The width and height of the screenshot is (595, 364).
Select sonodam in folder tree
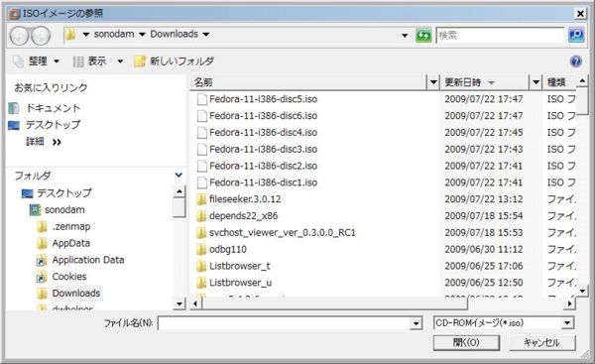(58, 210)
